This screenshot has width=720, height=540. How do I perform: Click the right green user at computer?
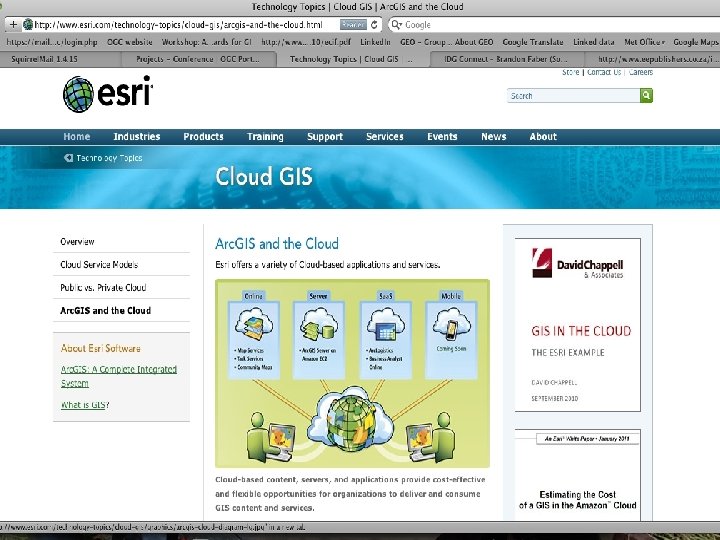coord(431,437)
